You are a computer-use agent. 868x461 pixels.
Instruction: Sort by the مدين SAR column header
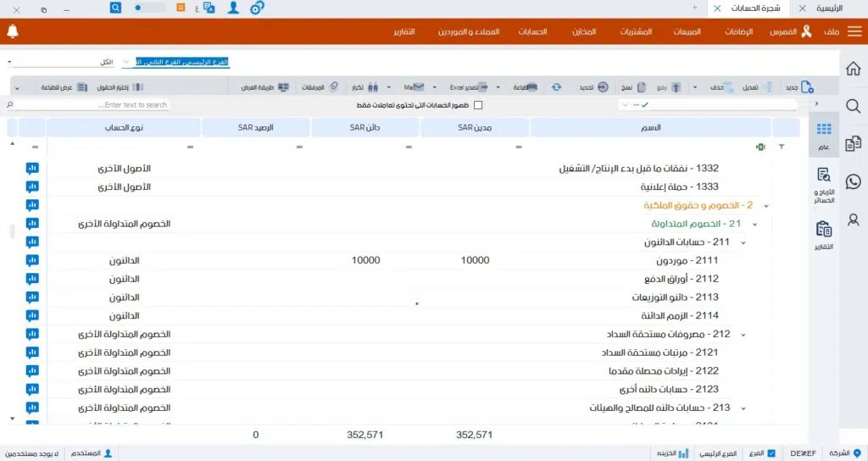coord(475,127)
